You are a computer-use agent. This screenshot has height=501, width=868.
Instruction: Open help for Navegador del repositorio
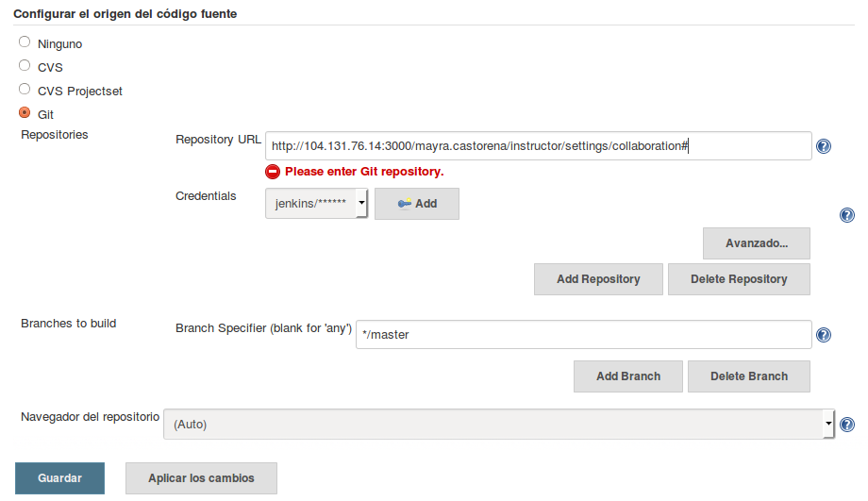click(x=846, y=425)
